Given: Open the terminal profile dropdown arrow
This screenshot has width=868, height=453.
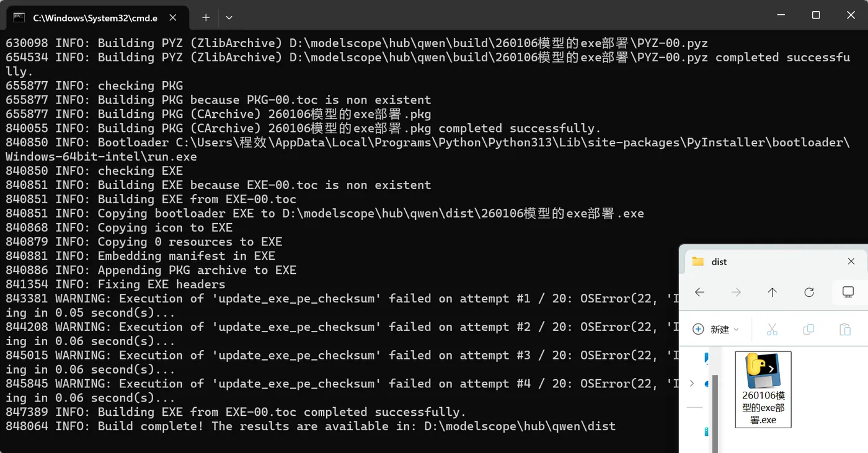Looking at the screenshot, I should pyautogui.click(x=229, y=17).
